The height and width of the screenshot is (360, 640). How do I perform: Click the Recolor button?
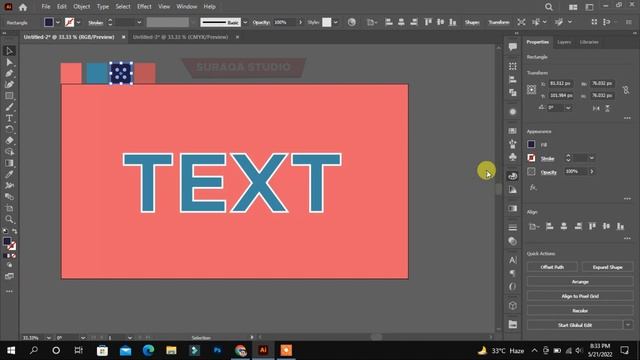580,311
